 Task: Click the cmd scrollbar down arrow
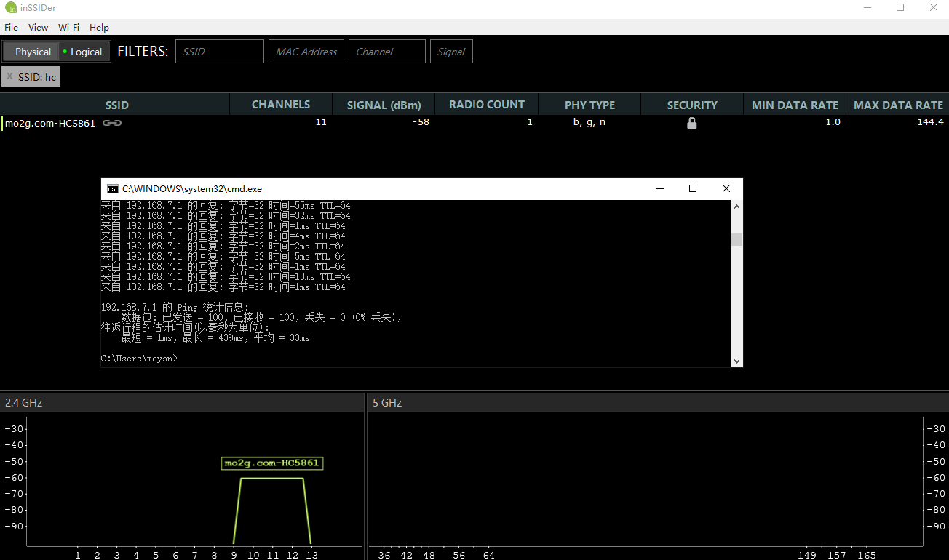[736, 361]
